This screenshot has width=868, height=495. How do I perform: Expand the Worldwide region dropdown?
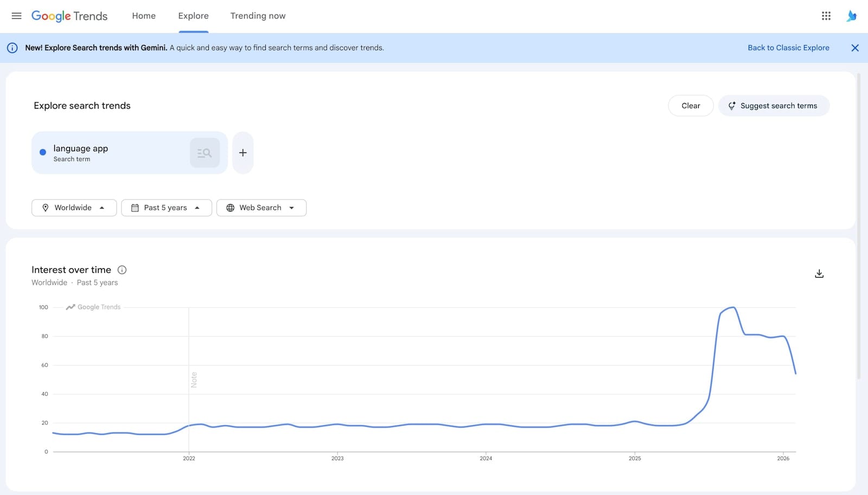[x=74, y=208]
